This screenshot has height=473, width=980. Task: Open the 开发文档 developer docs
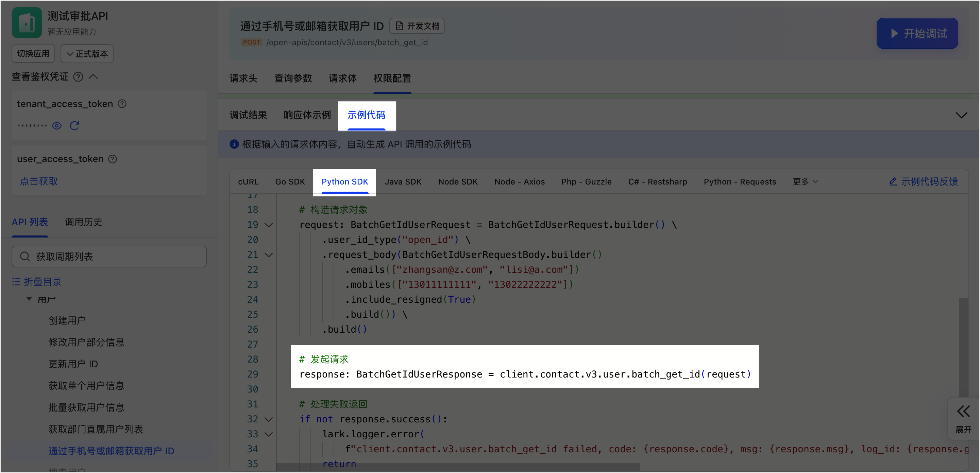tap(417, 26)
